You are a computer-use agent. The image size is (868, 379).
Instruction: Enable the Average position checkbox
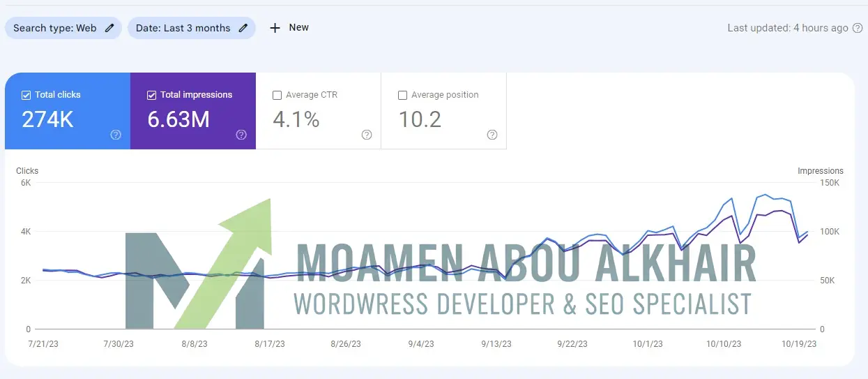(x=402, y=95)
